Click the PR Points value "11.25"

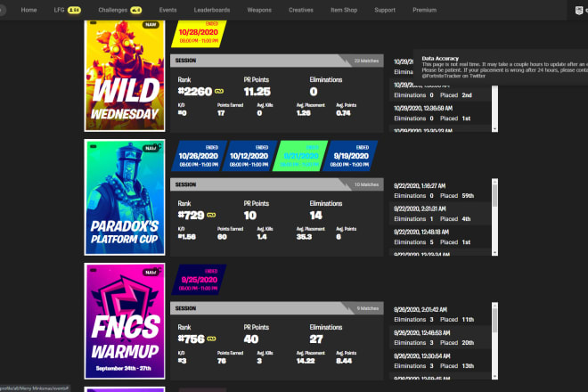(x=257, y=91)
